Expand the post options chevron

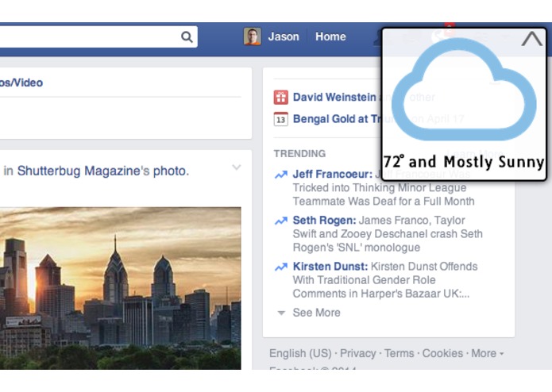(237, 167)
